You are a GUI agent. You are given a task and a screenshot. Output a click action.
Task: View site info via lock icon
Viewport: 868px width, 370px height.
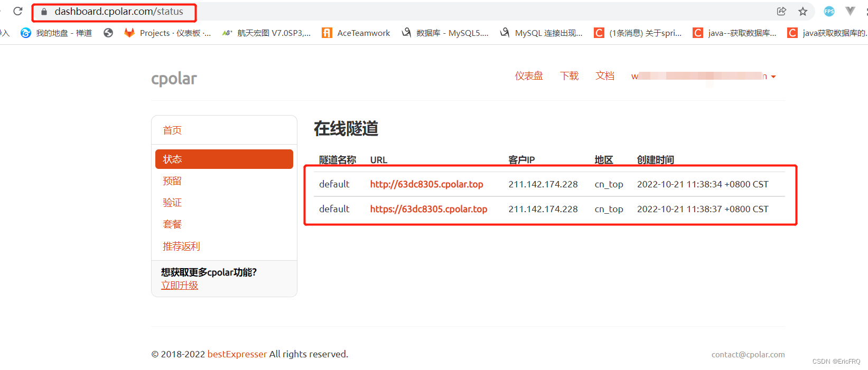click(x=44, y=12)
